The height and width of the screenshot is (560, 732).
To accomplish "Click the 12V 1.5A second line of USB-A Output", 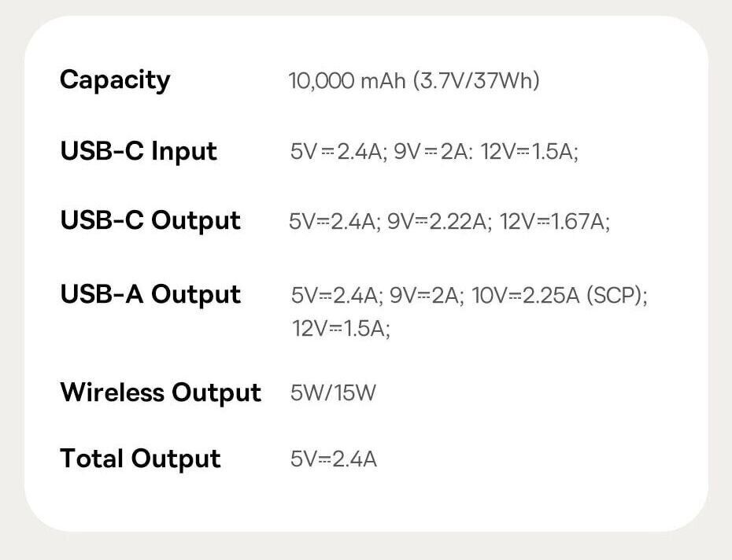I will pyautogui.click(x=341, y=329).
